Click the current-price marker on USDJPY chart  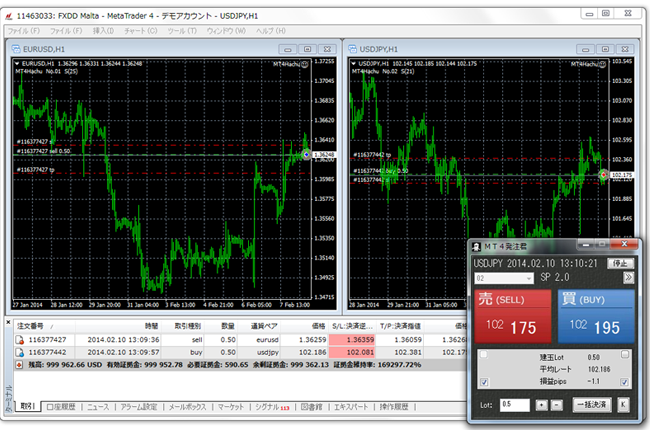pyautogui.click(x=603, y=175)
